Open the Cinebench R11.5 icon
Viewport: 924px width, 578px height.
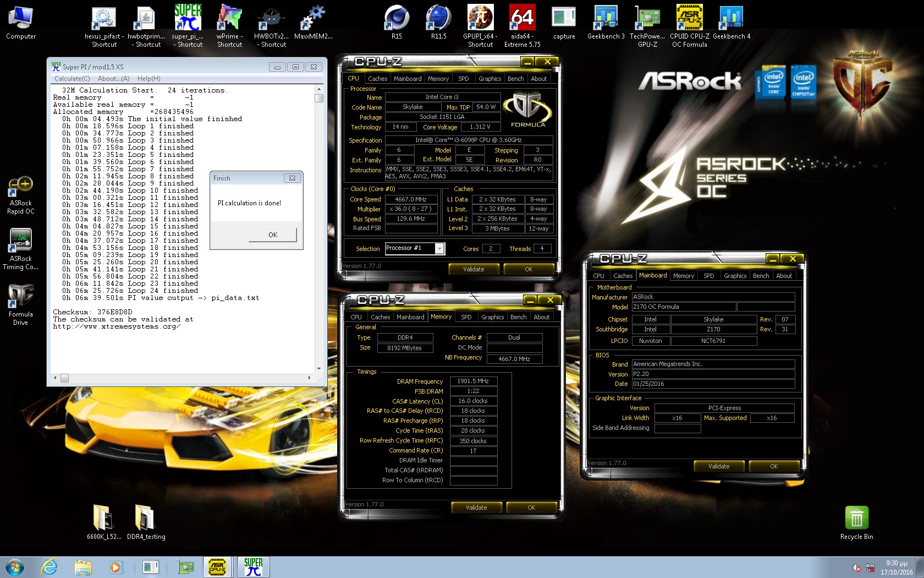pyautogui.click(x=438, y=23)
